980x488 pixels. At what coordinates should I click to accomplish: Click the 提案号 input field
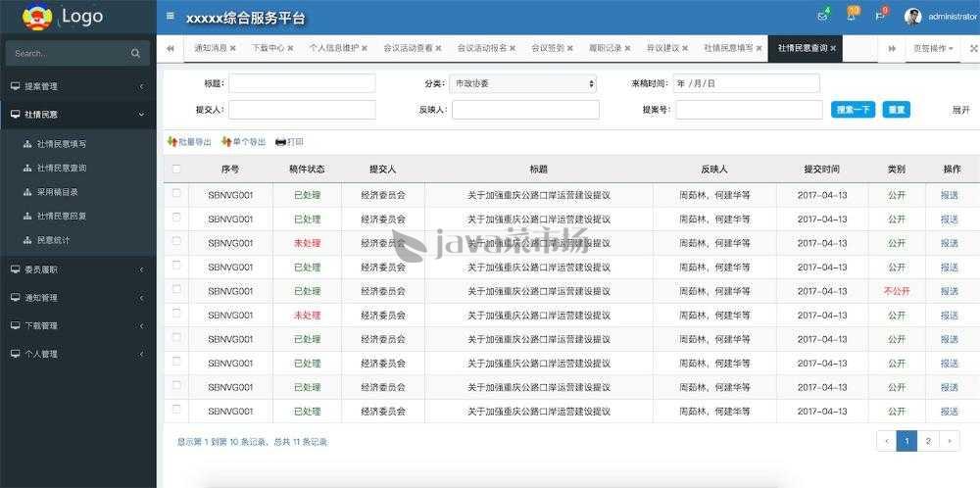(749, 110)
